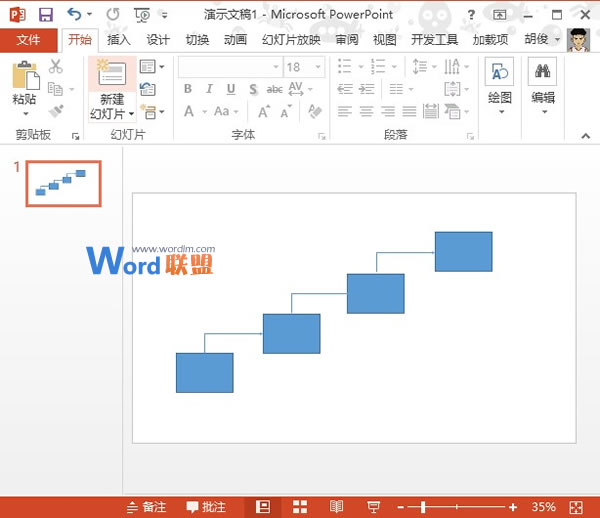Click the font color A button

(x=189, y=111)
